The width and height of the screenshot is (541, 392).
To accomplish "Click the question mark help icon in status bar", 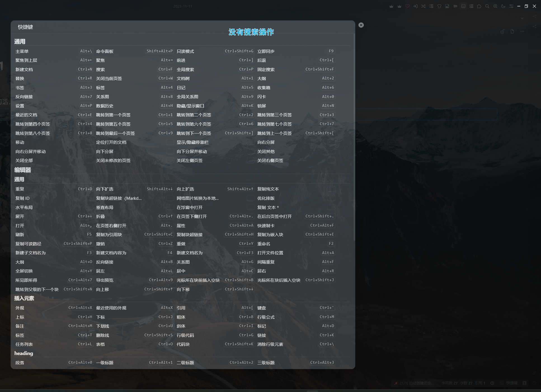I will (x=492, y=383).
